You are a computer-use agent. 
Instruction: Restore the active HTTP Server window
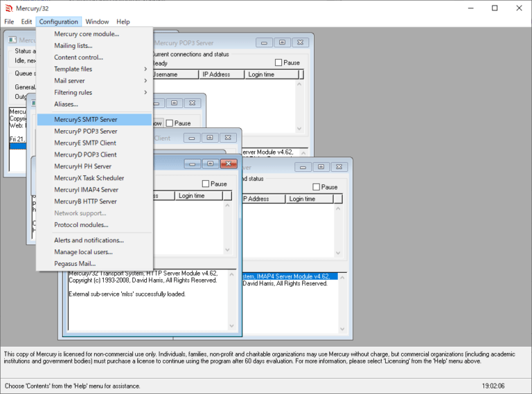211,163
